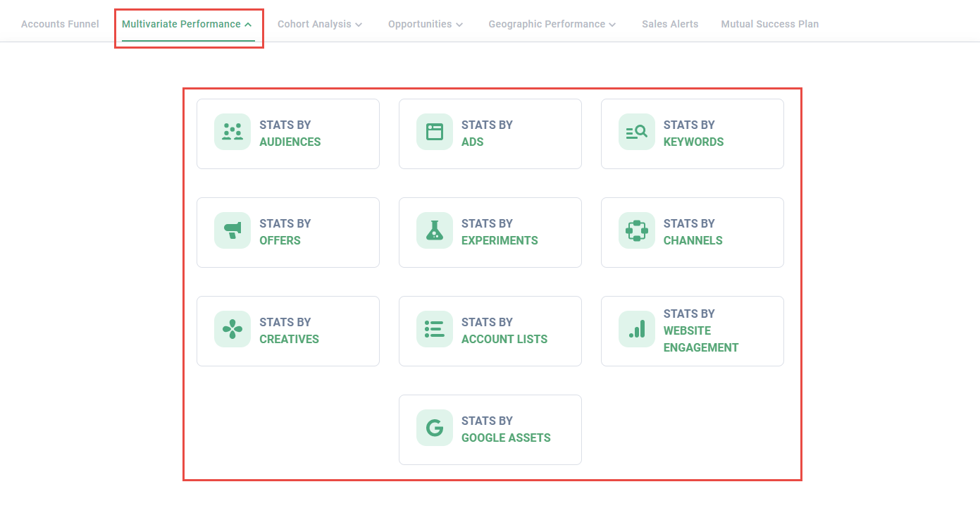Click the Ads browser window icon
Image resolution: width=980 pixels, height=520 pixels.
click(x=434, y=132)
